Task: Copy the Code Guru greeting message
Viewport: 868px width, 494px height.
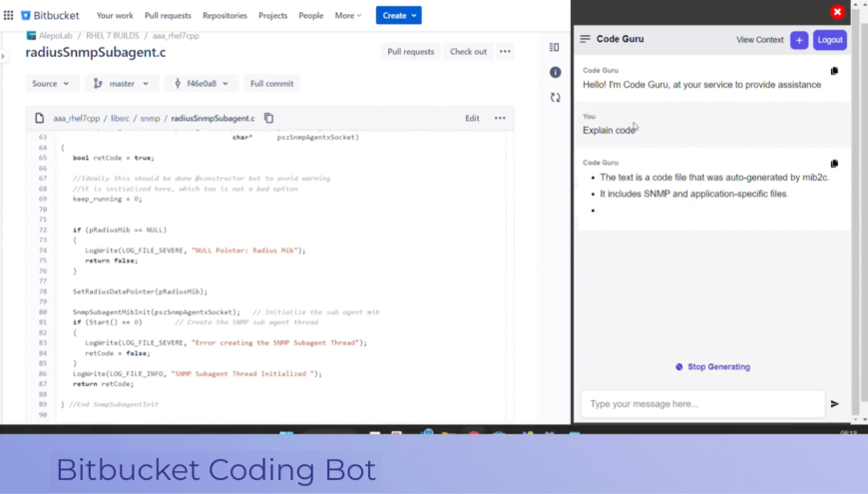Action: (834, 71)
